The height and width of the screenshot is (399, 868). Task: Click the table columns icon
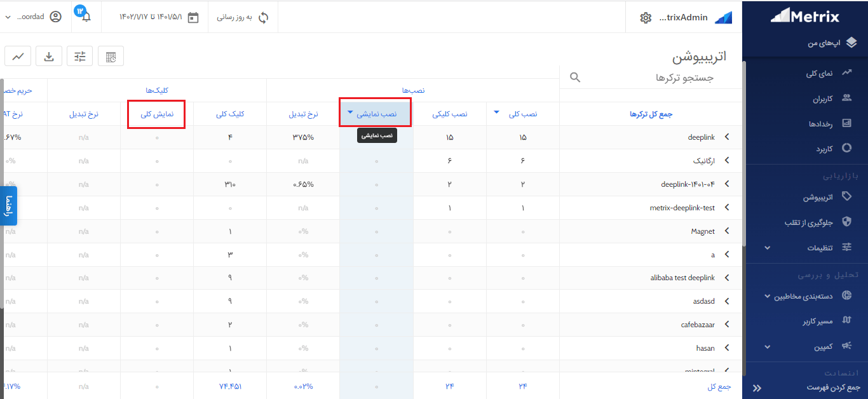tap(111, 57)
